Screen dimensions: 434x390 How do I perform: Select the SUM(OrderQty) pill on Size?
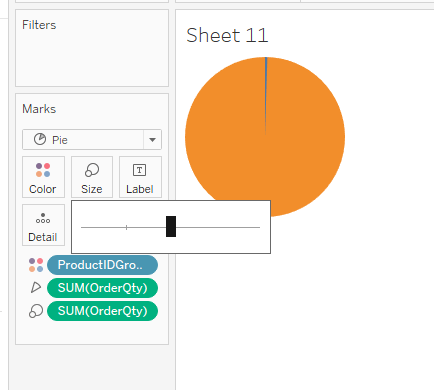point(102,311)
